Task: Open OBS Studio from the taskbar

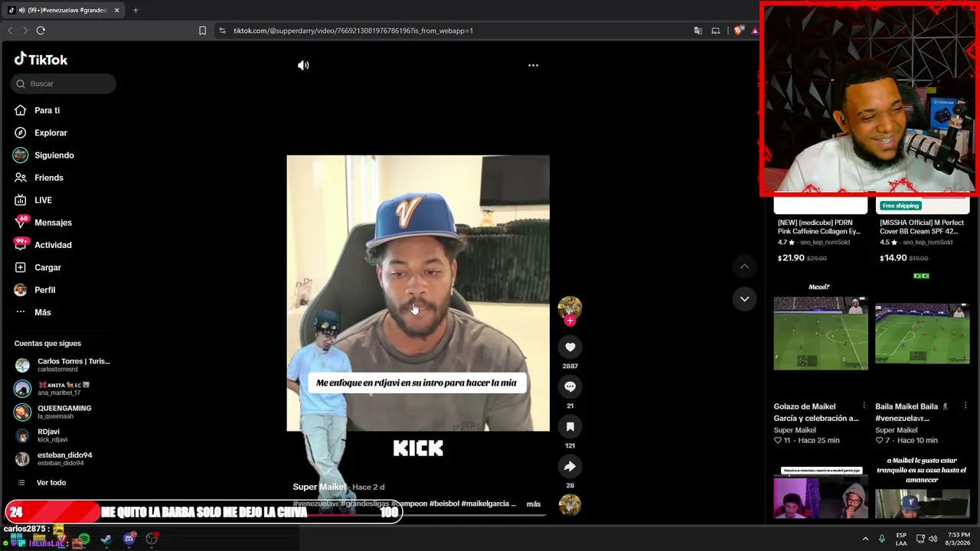Action: point(152,540)
